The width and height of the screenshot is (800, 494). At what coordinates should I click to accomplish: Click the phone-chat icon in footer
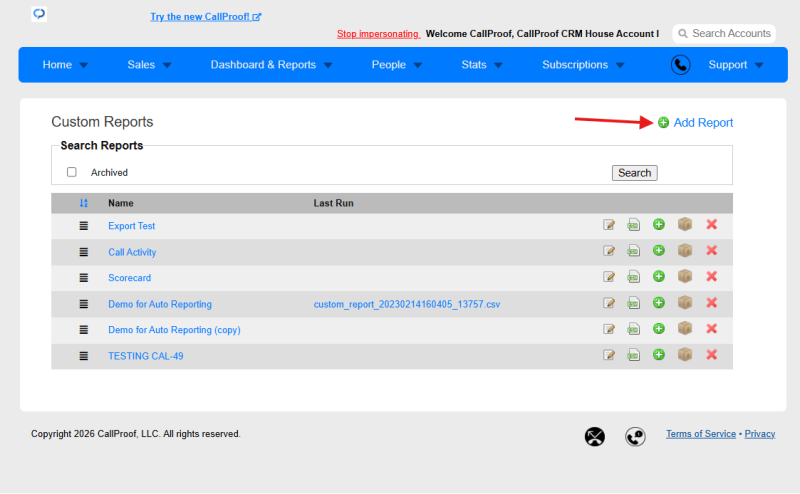(x=635, y=436)
